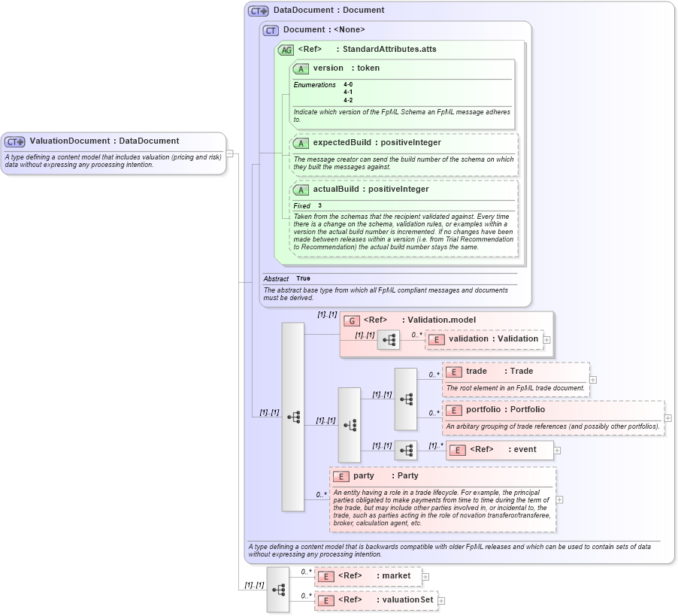Expand the trade element with its plus button

click(x=593, y=380)
